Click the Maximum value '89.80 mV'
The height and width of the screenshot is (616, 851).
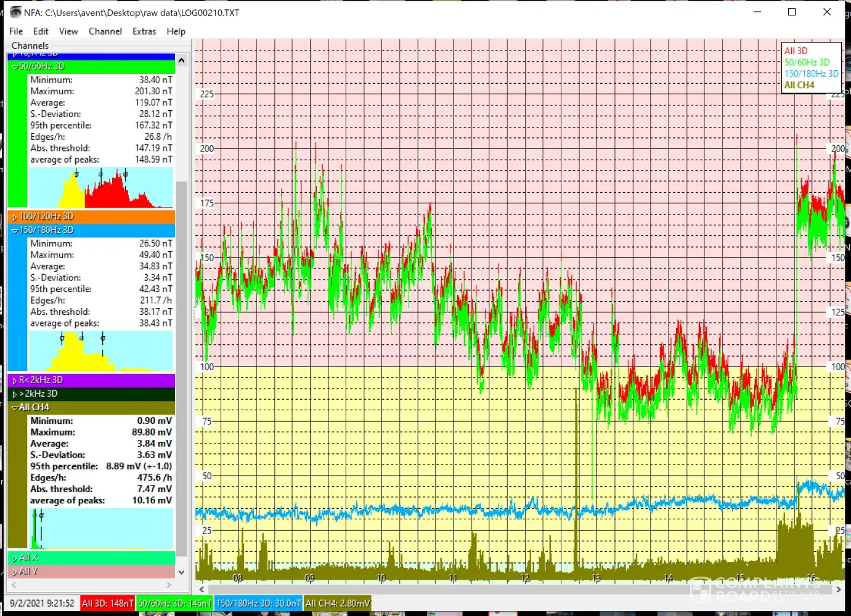coord(152,432)
